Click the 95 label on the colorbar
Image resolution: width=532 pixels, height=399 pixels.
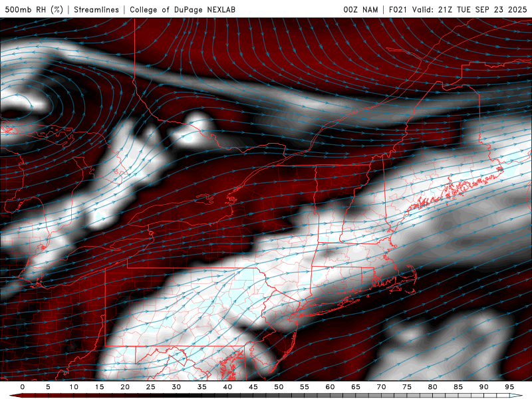509,387
